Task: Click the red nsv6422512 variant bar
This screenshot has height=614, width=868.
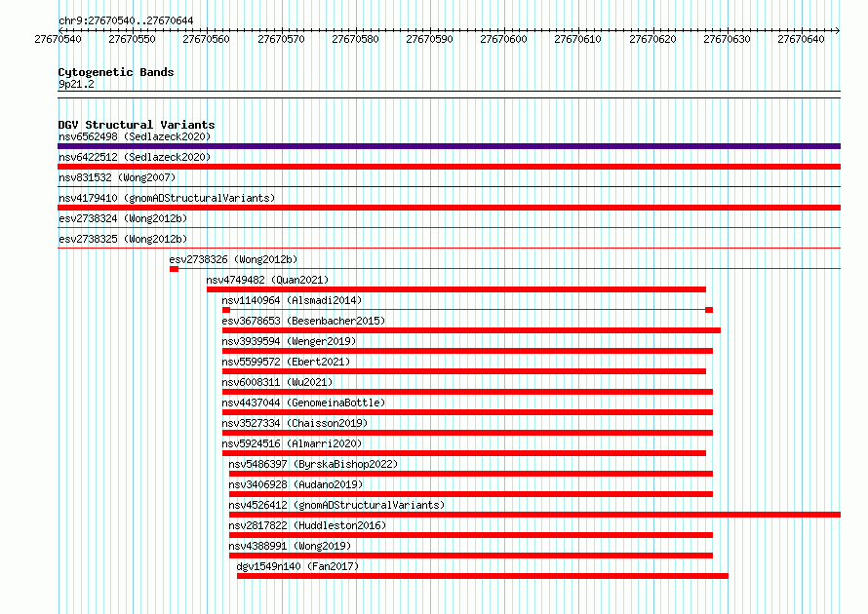Action: (x=449, y=167)
